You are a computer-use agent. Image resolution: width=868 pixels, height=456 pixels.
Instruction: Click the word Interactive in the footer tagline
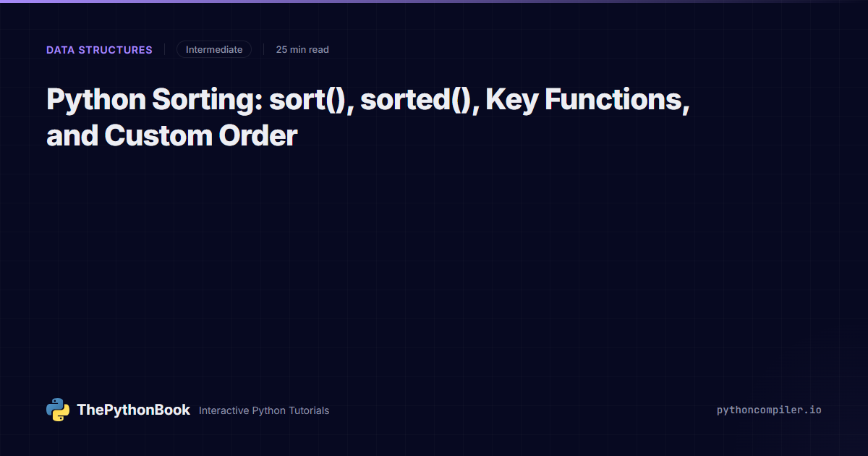224,410
